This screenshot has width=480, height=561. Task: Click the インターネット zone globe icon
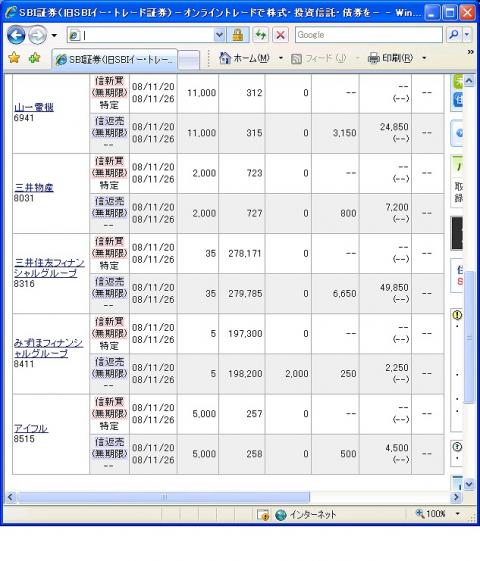tap(281, 515)
